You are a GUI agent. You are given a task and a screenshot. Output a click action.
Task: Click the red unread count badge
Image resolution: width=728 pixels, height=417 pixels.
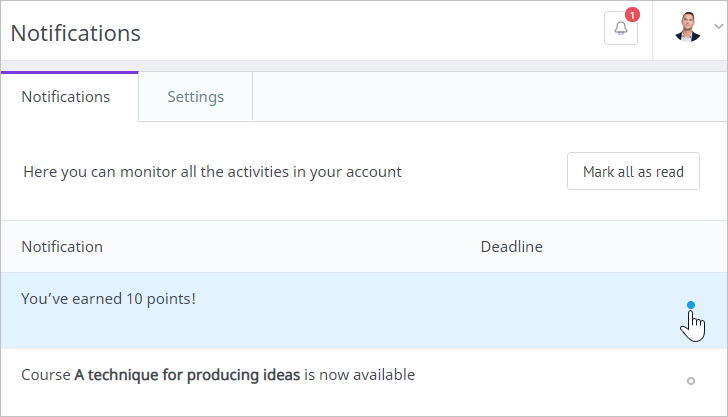pos(632,15)
